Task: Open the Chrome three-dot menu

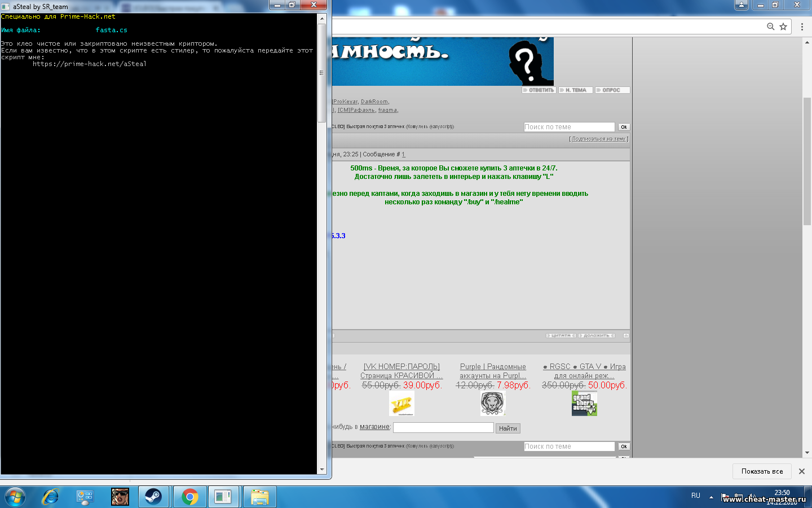Action: [802, 27]
